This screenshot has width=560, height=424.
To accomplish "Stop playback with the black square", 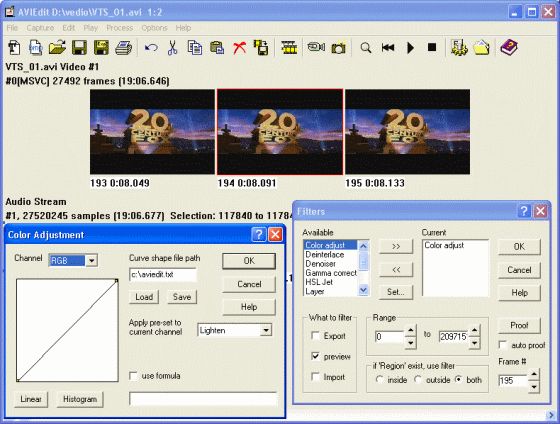I will pos(432,47).
